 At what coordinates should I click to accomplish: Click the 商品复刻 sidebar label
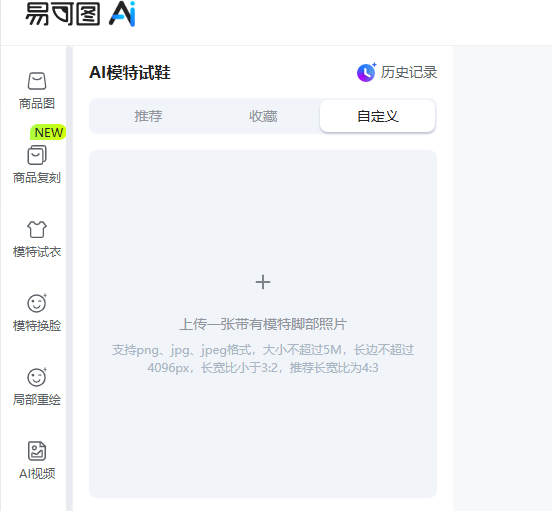[x=37, y=178]
